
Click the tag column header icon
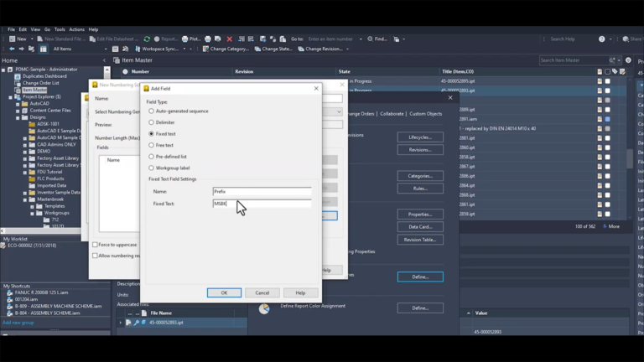[615, 71]
